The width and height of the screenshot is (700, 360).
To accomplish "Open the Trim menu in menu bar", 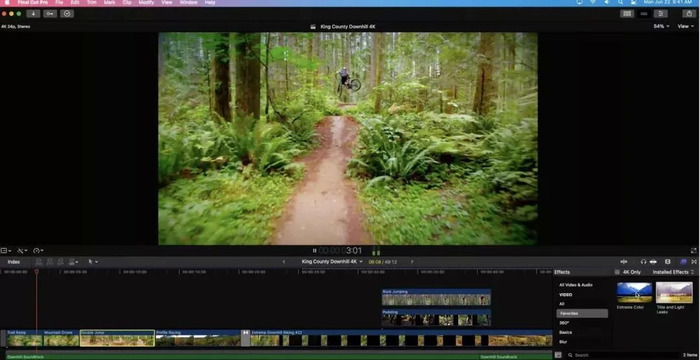I will 92,3.
